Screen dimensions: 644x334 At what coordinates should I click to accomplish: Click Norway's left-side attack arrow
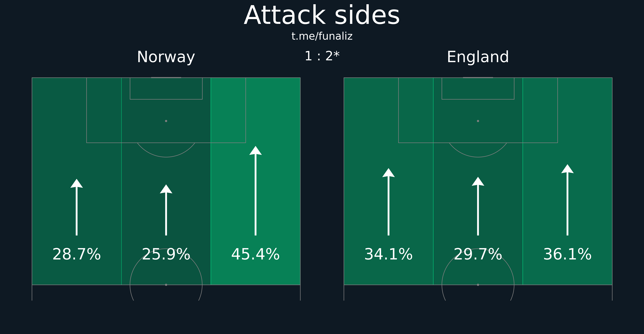coord(77,207)
